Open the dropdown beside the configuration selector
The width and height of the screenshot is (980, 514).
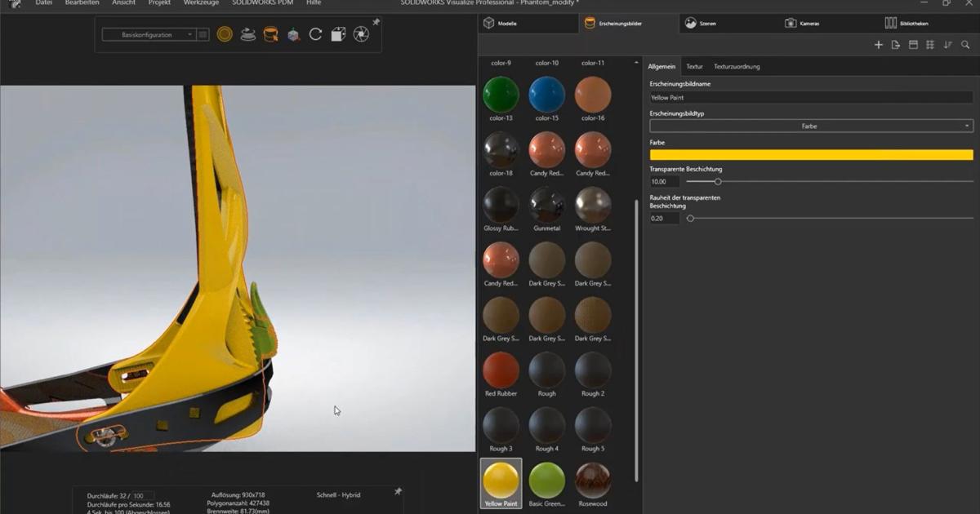(x=202, y=34)
